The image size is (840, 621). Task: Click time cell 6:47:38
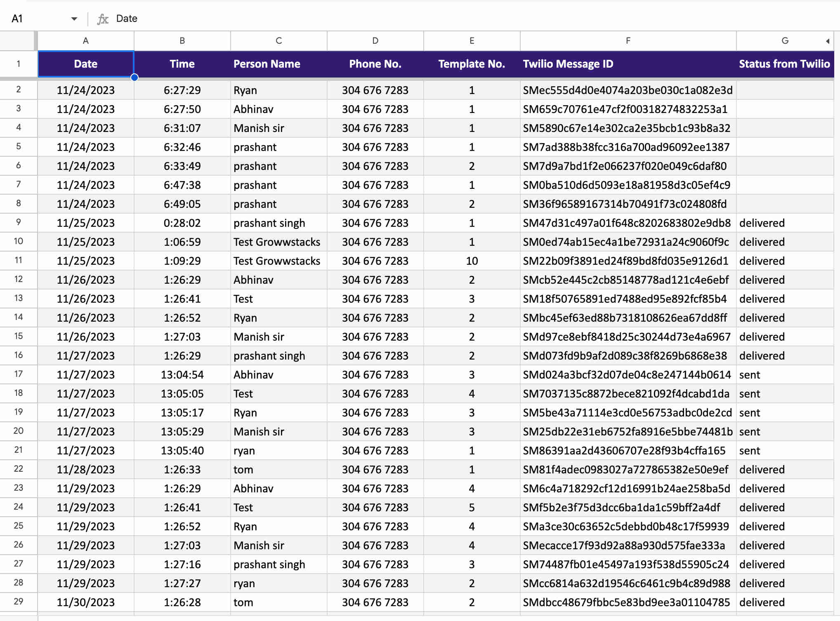point(182,185)
